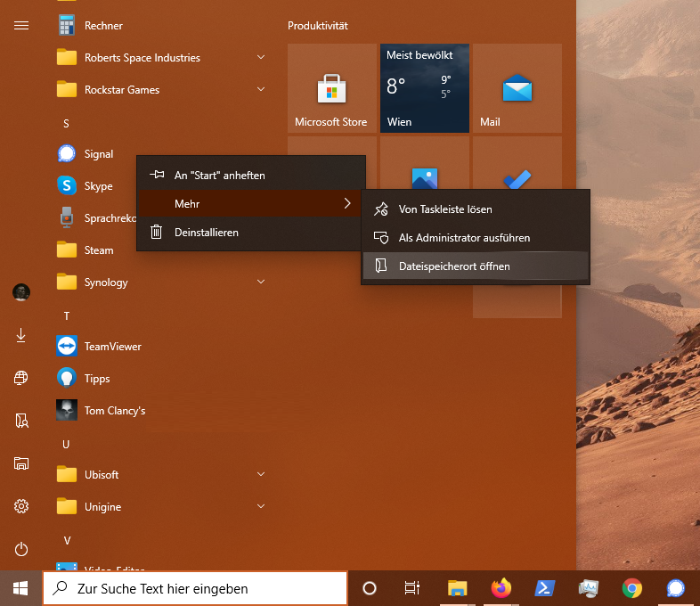This screenshot has width=700, height=606.
Task: Jump via the letter V header
Action: 67,541
